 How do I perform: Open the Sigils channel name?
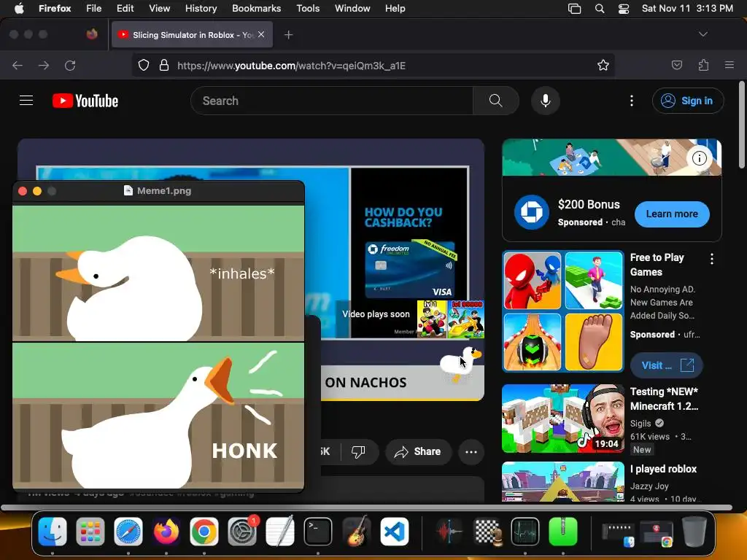pos(640,424)
